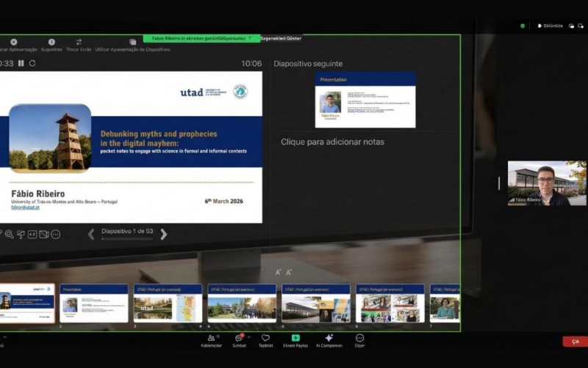
Task: Open the Diğer more options icon
Action: coord(359,339)
